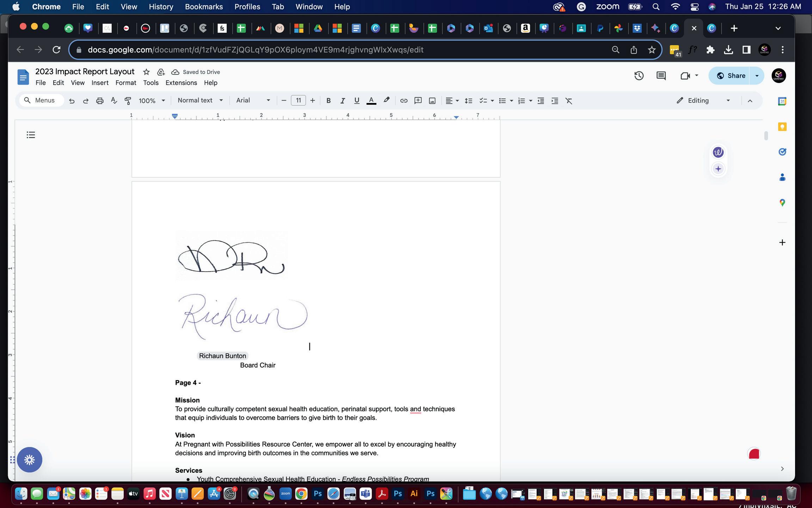This screenshot has width=812, height=508.
Task: Open the Insert menu
Action: coord(100,83)
